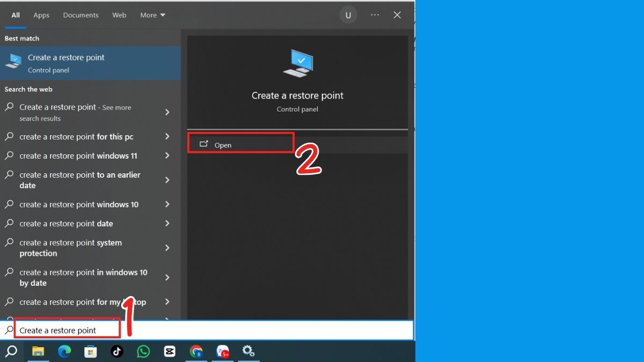Open TikTok from the taskbar

click(x=117, y=352)
